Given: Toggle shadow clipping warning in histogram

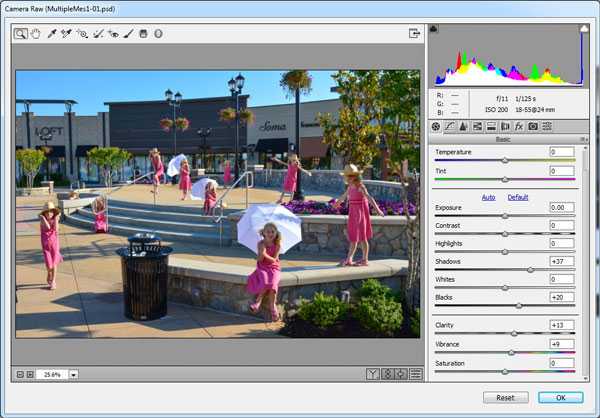Looking at the screenshot, I should tap(434, 29).
